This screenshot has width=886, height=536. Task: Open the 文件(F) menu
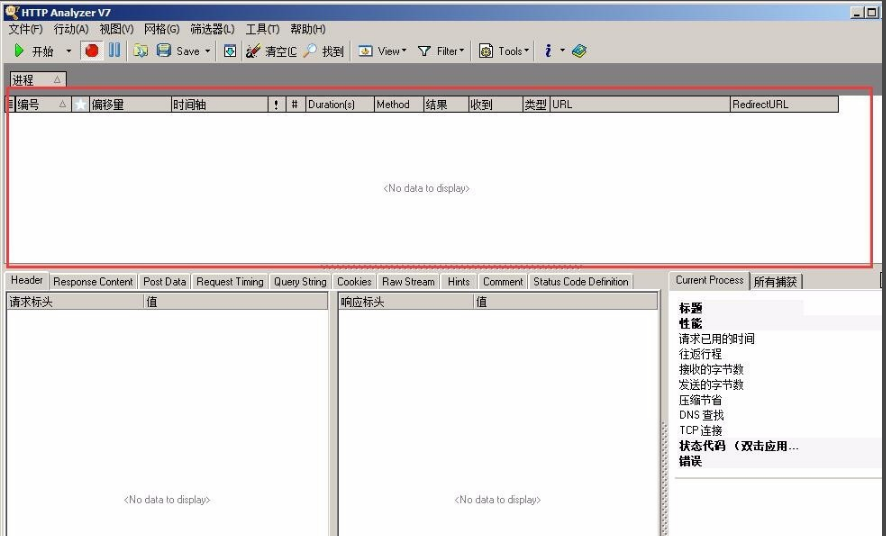pos(25,29)
